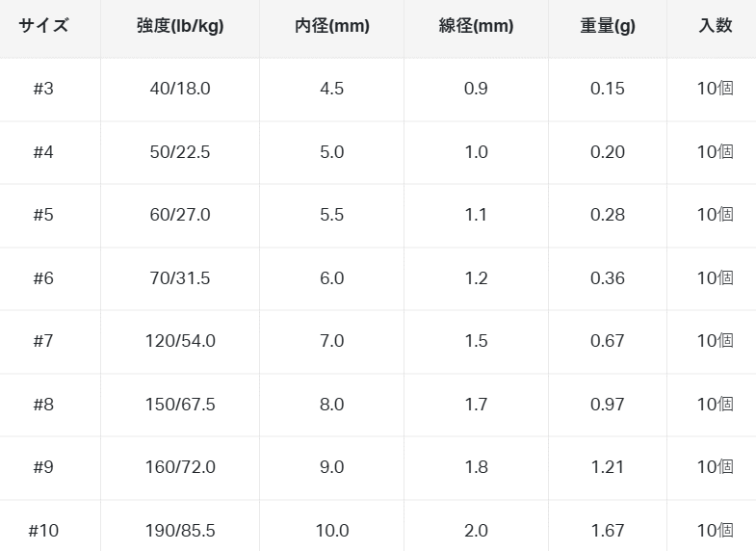Click the 1.7 wire diameter value

click(476, 405)
